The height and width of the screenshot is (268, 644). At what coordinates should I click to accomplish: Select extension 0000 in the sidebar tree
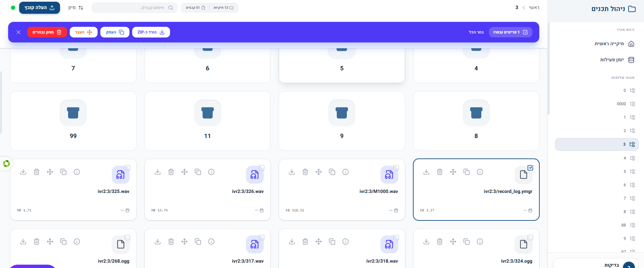click(x=621, y=104)
